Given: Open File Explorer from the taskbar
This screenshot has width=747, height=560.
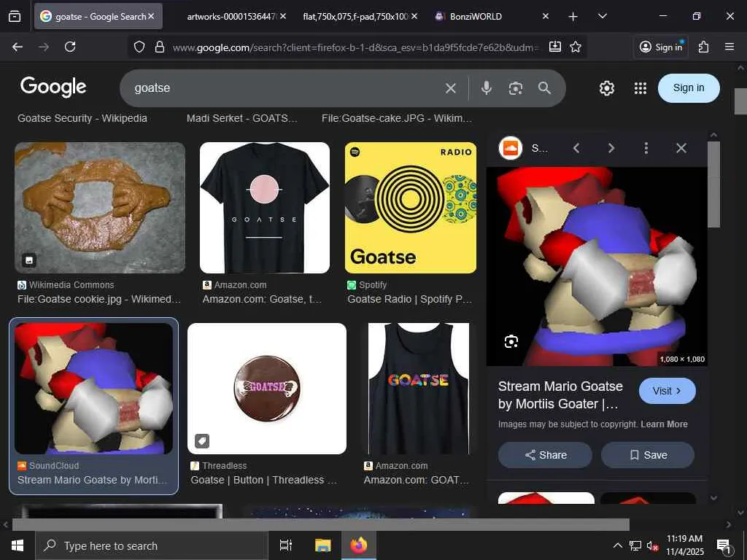Looking at the screenshot, I should click(323, 545).
